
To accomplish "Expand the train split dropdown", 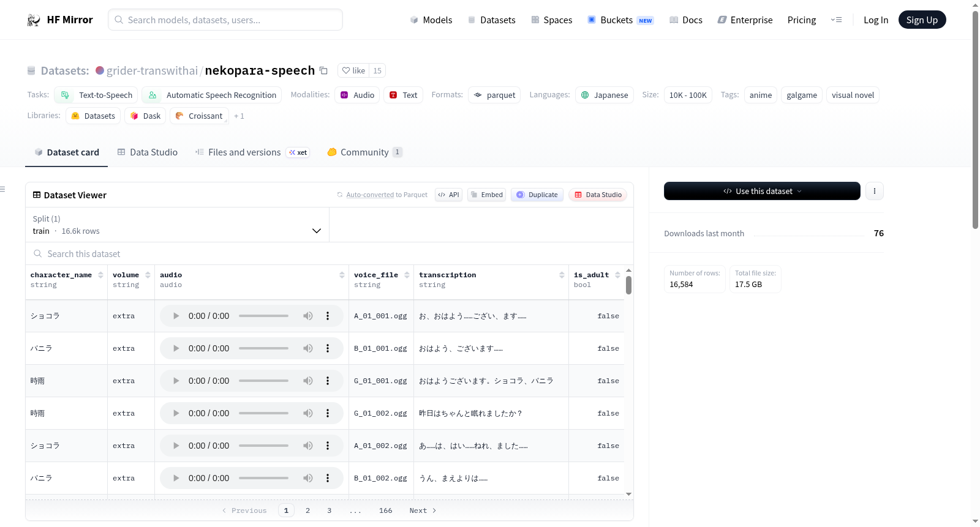I will click(x=177, y=225).
